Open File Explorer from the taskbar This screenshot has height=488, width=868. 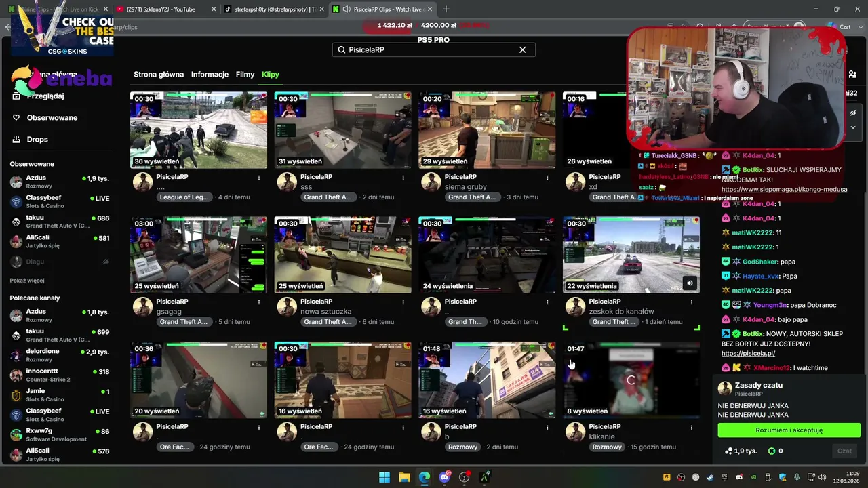404,477
